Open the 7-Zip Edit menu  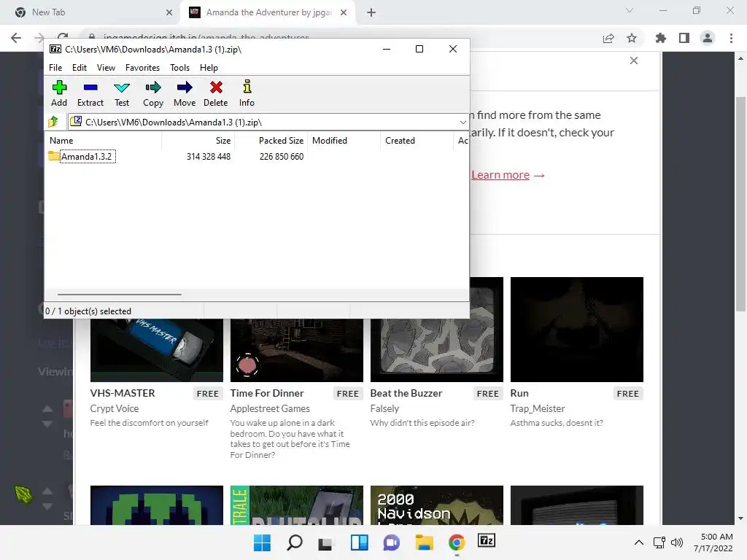pos(79,68)
